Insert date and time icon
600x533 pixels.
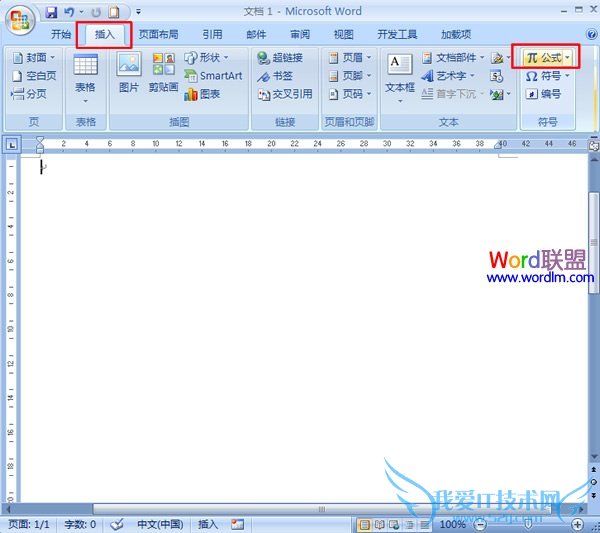[x=496, y=76]
